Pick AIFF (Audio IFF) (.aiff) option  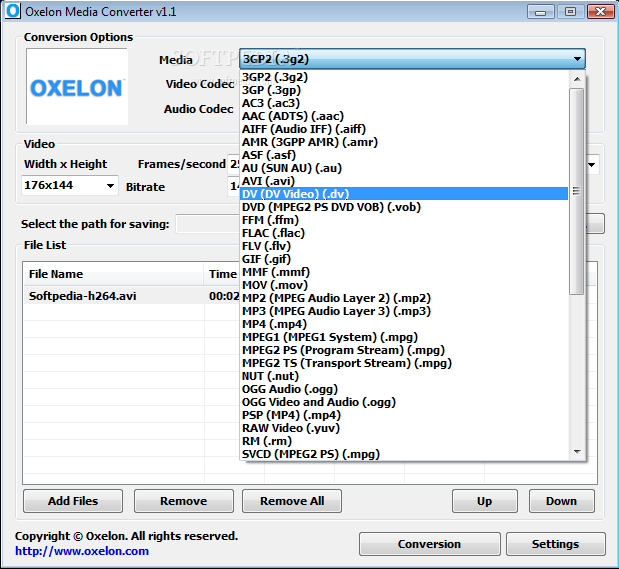tap(404, 129)
